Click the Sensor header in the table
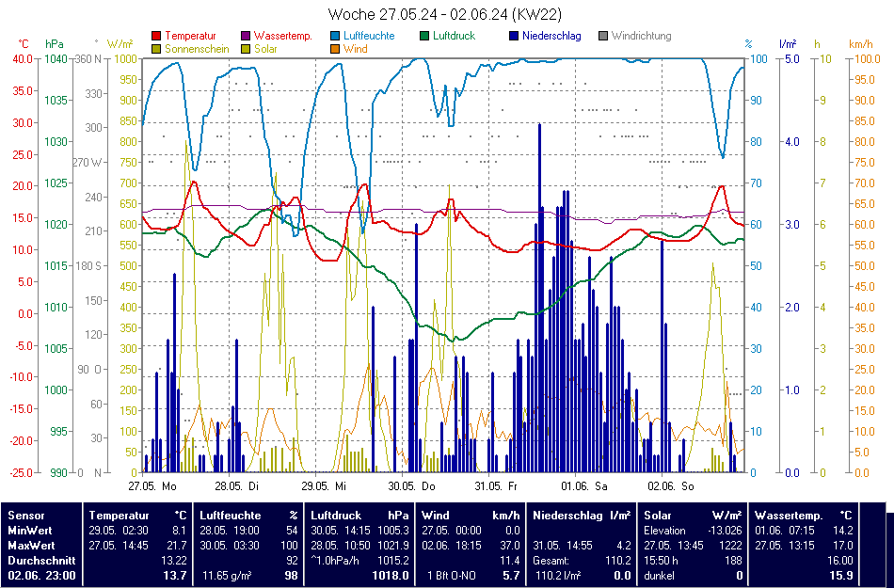This screenshot has width=894, height=588. coord(26,516)
